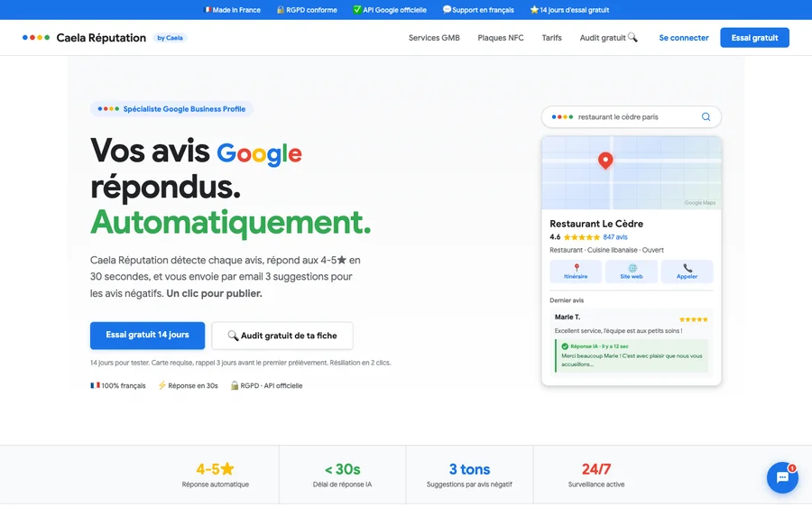Click the reviewer name Marie T.
This screenshot has width=812, height=507.
[x=567, y=317]
